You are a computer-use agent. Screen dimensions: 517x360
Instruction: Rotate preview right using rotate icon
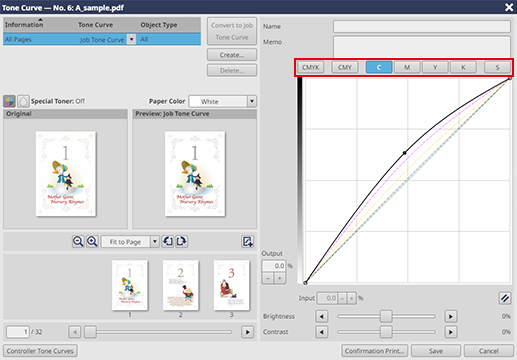182,241
